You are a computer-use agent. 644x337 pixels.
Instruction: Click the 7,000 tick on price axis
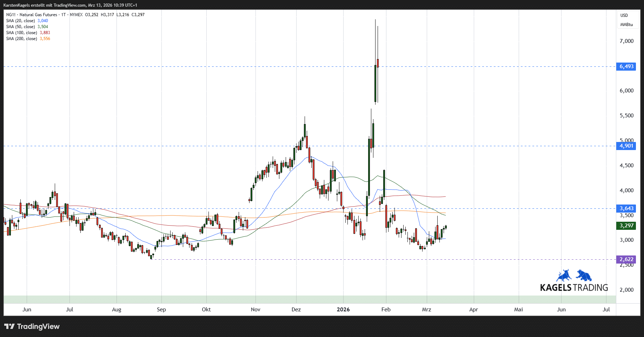pyautogui.click(x=626, y=41)
